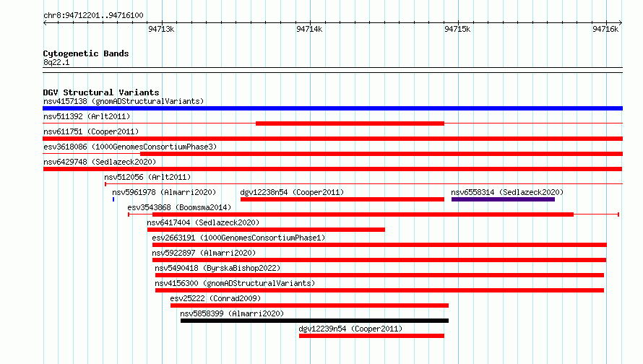Open variant nsv512056 (Arlt2011) label
This screenshot has width=643, height=364.
(147, 177)
